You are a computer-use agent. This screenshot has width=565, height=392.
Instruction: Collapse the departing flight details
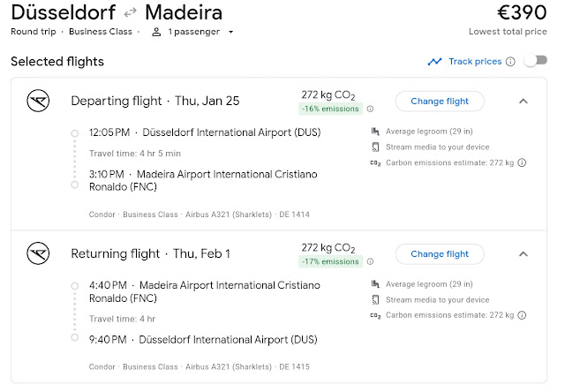[523, 101]
